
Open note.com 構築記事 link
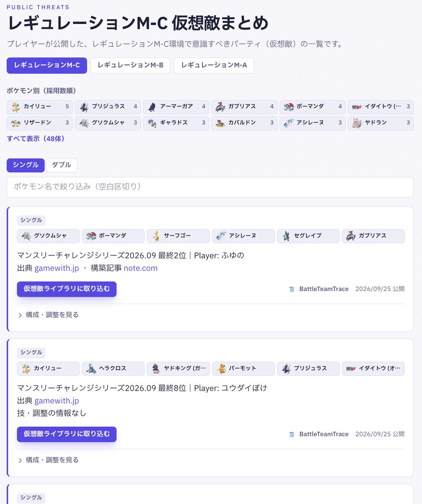[x=141, y=268]
